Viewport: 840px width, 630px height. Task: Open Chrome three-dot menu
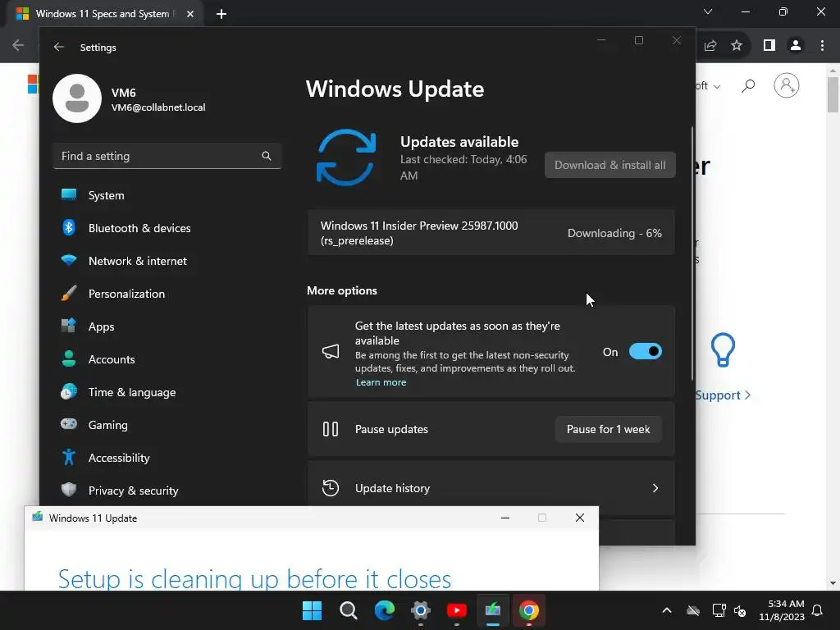coord(822,46)
